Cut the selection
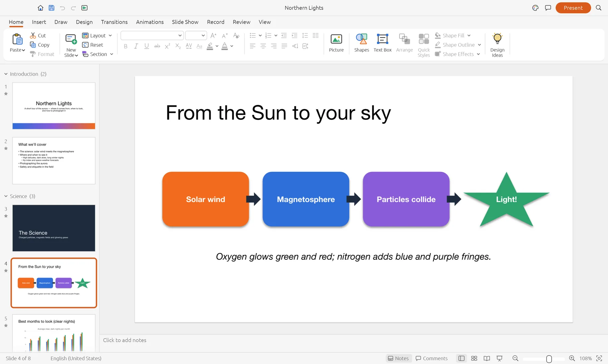Image resolution: width=608 pixels, height=364 pixels. coord(38,35)
